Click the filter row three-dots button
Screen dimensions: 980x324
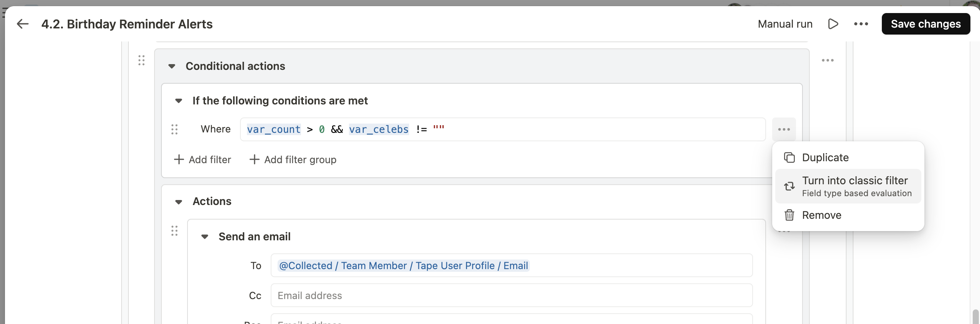pos(784,129)
